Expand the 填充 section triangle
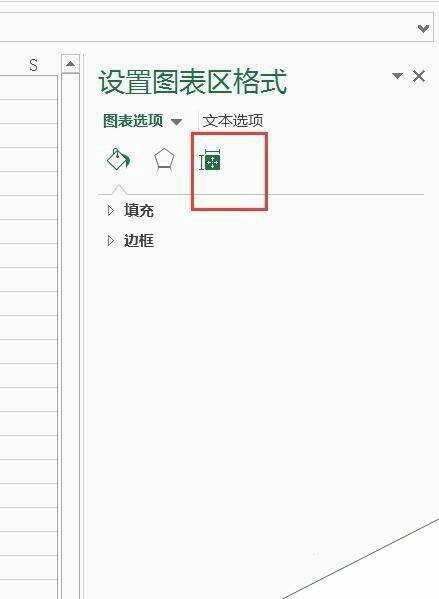Viewport: 439px width, 599px height. click(110, 210)
